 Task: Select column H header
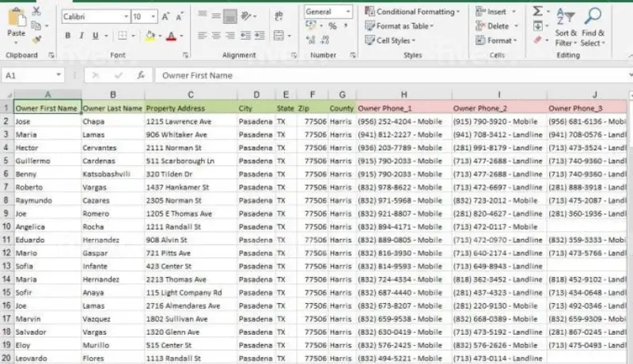click(x=404, y=94)
